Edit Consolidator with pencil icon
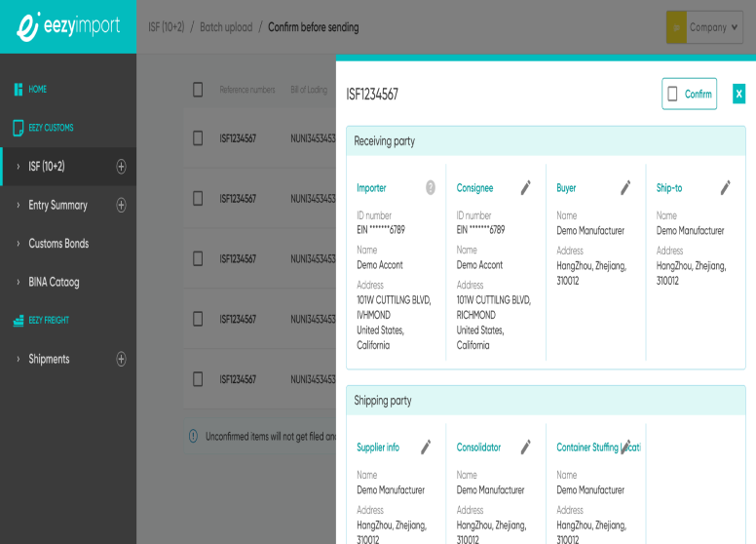756x544 pixels. click(x=526, y=447)
